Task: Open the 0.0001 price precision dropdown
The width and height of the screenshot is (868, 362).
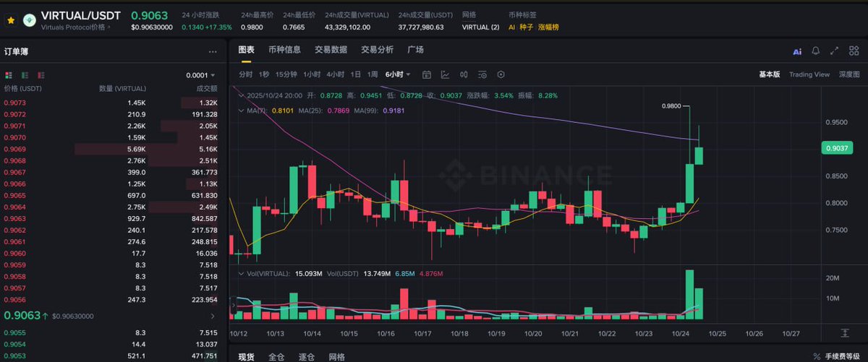Action: coord(200,75)
